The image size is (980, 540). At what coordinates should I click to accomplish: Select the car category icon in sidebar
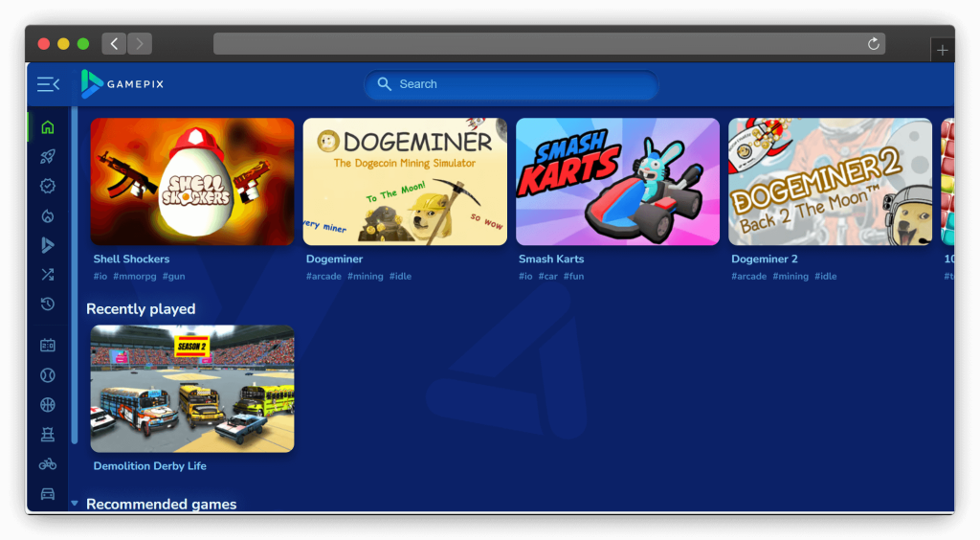pos(48,494)
